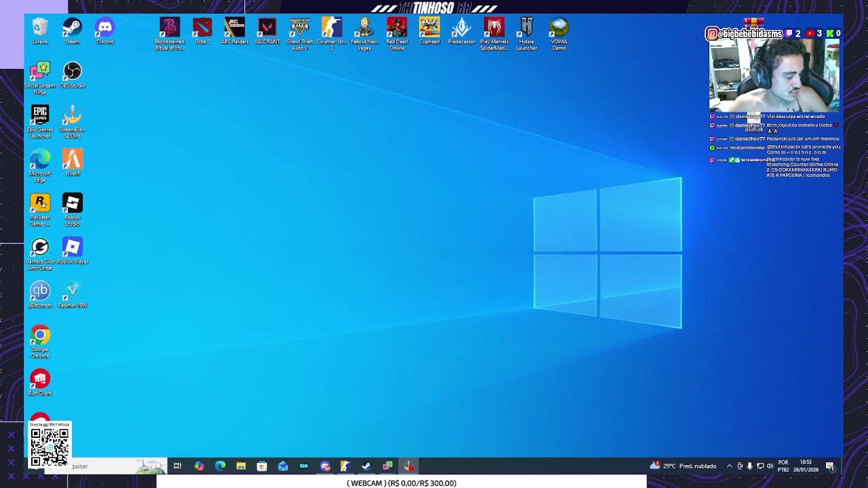
Task: Select the ARC Raiders desktop shortcut
Action: 235,31
